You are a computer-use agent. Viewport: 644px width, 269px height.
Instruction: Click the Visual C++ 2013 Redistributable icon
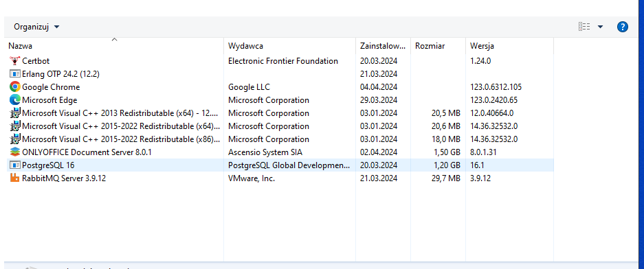[x=15, y=113]
